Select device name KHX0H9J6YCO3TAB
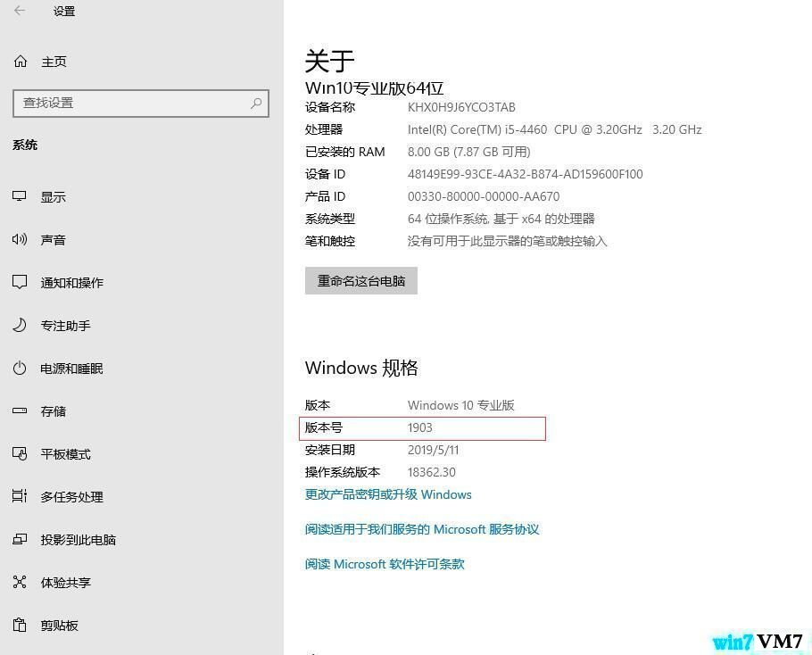 (461, 107)
